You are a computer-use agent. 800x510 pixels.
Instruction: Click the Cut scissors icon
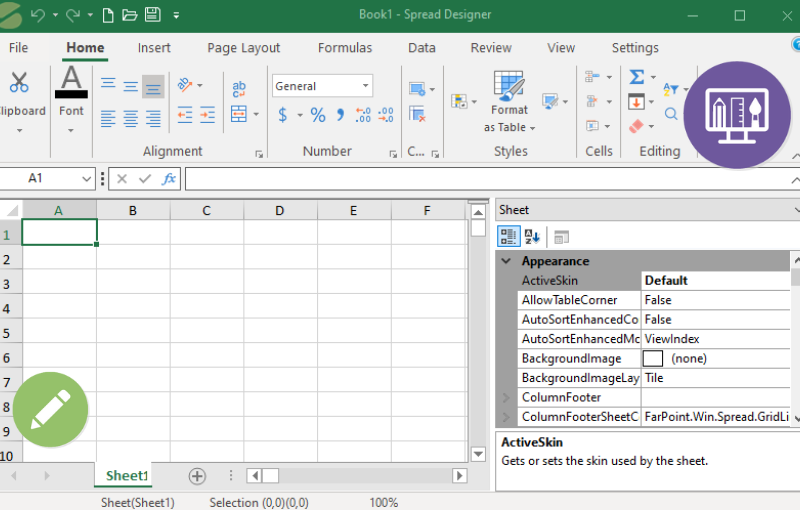(19, 83)
